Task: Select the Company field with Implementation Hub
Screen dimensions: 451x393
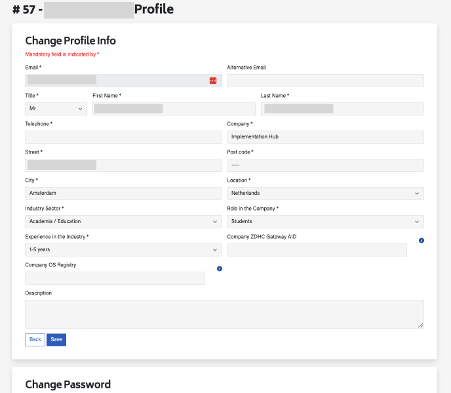Action: point(325,137)
